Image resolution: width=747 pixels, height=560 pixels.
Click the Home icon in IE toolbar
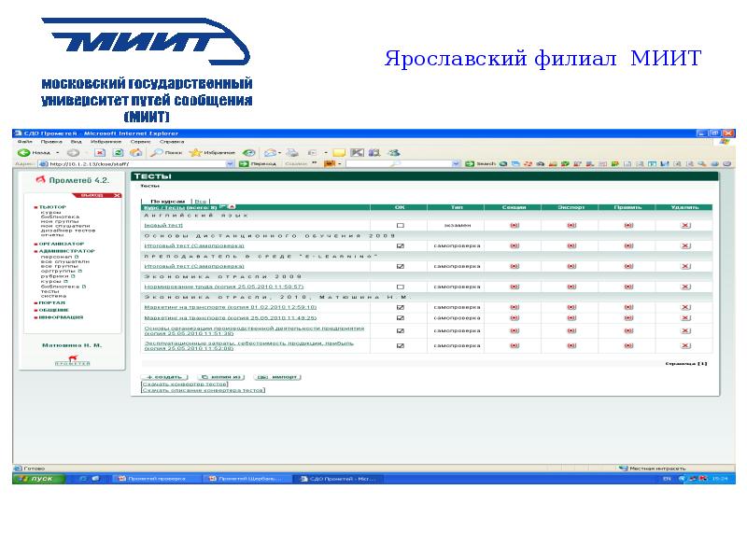135,152
